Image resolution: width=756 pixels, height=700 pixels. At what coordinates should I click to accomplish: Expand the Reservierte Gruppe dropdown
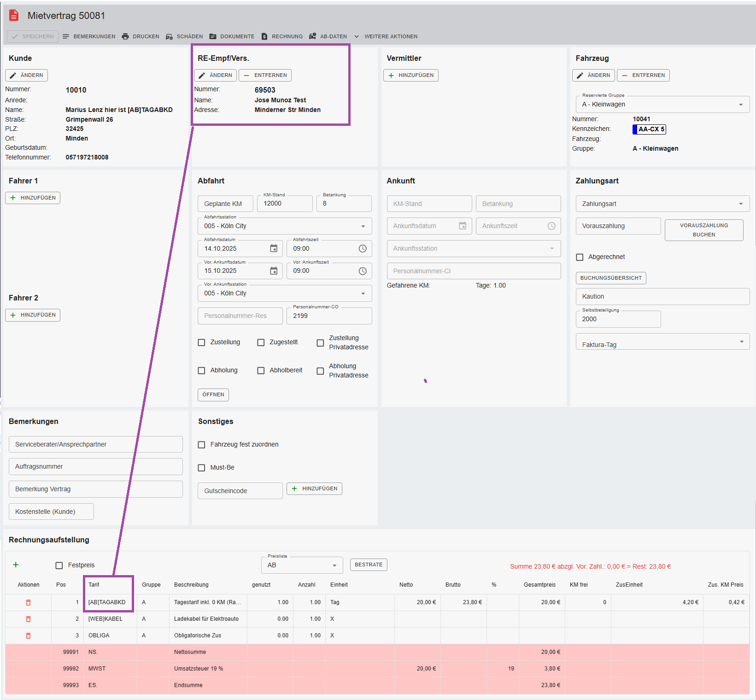click(x=740, y=105)
